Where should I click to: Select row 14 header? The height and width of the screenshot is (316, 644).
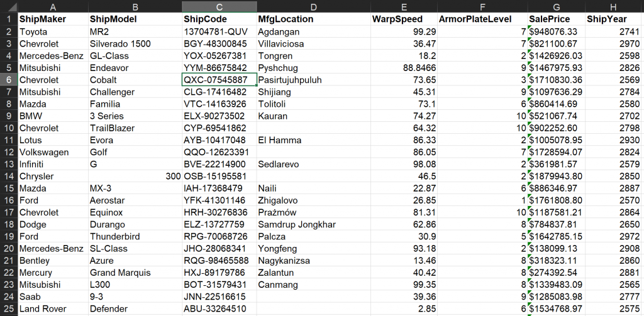[x=9, y=177]
